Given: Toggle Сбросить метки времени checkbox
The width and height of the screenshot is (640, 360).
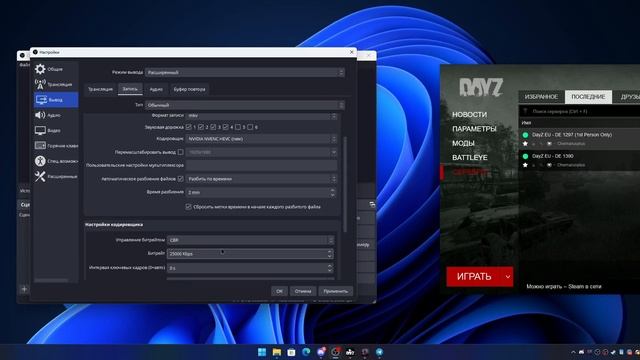Looking at the screenshot, I should [189, 207].
